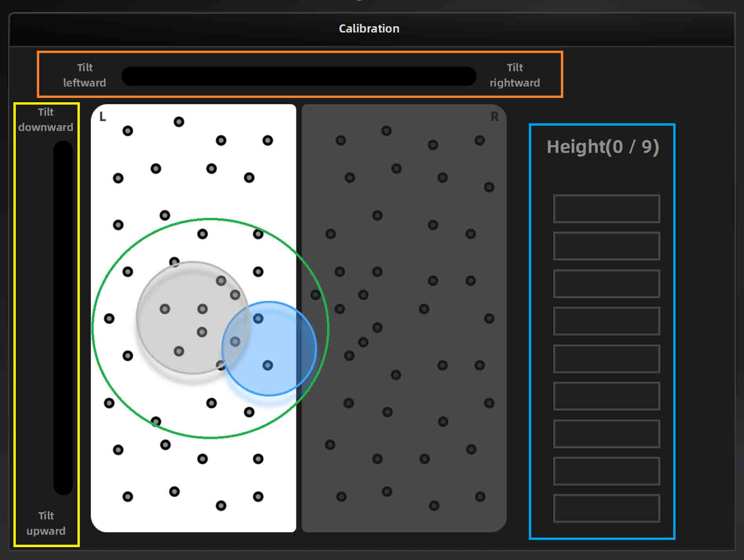744x560 pixels.
Task: Select the R marker on the dark board
Action: [494, 117]
